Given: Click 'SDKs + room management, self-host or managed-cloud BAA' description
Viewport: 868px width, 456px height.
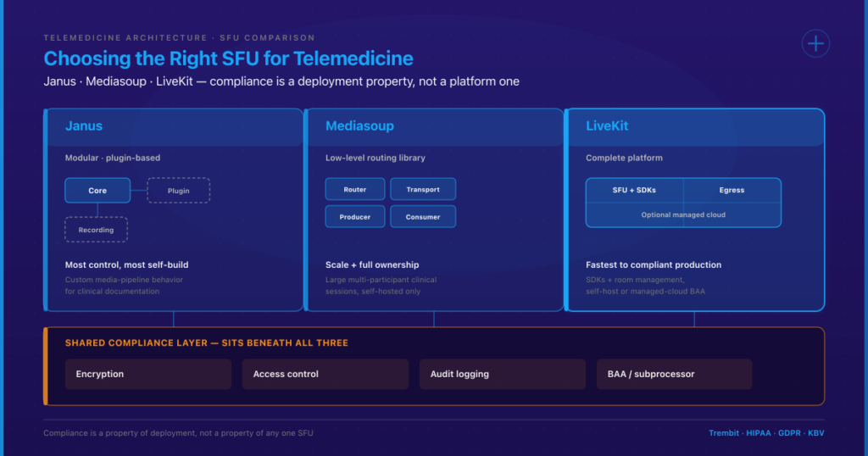Looking at the screenshot, I should pos(645,286).
